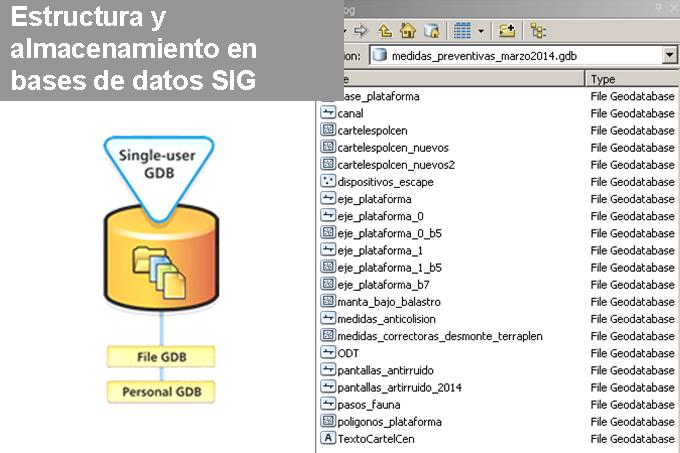Select the point icon for dispositivos_escape

[328, 181]
